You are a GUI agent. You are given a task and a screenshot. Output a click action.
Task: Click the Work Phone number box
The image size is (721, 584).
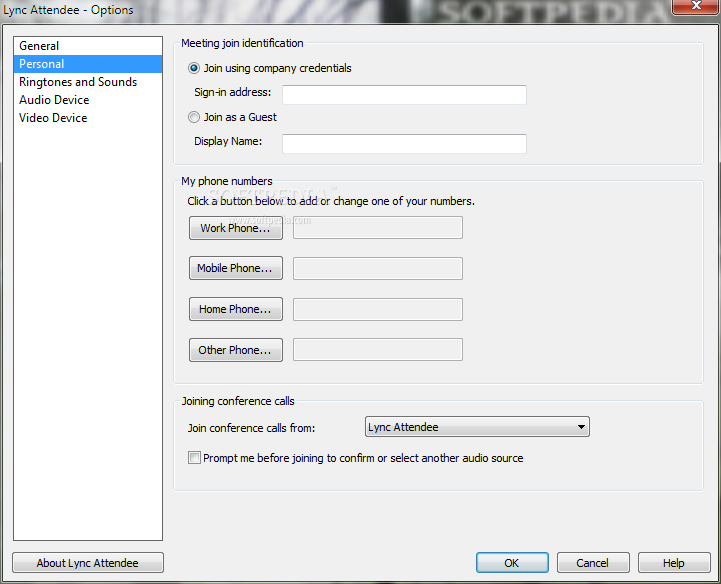tap(378, 228)
